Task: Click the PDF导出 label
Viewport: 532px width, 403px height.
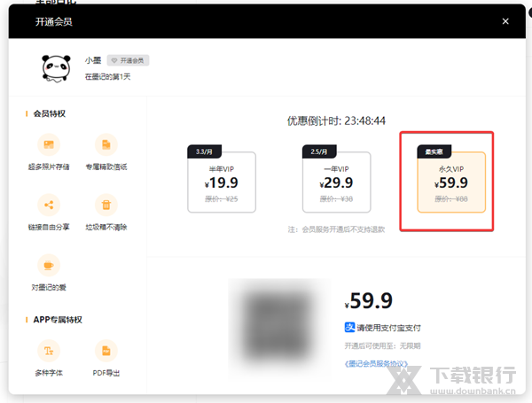Action: (106, 373)
